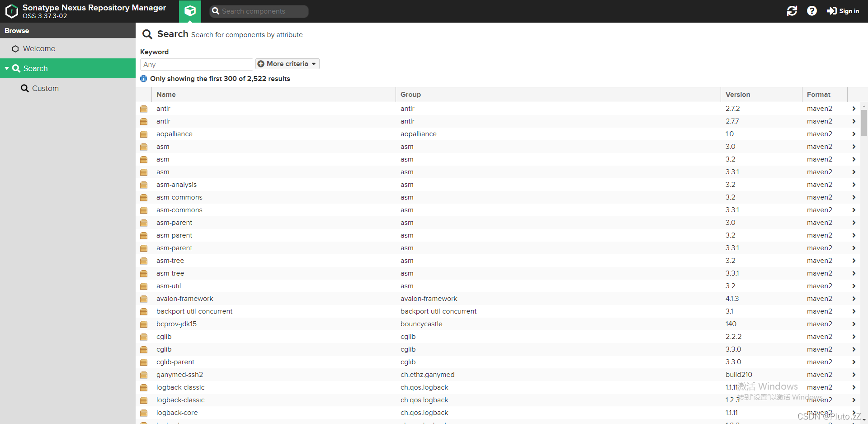Click the results count notice text
This screenshot has width=868, height=424.
[220, 79]
